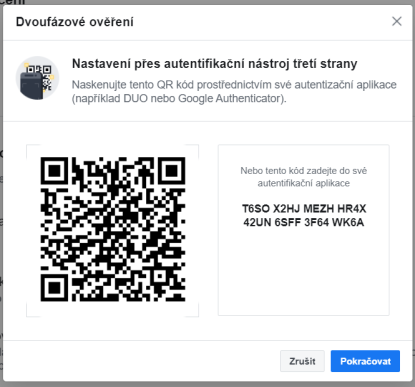
Task: Click the Zrušit button
Action: [x=302, y=361]
